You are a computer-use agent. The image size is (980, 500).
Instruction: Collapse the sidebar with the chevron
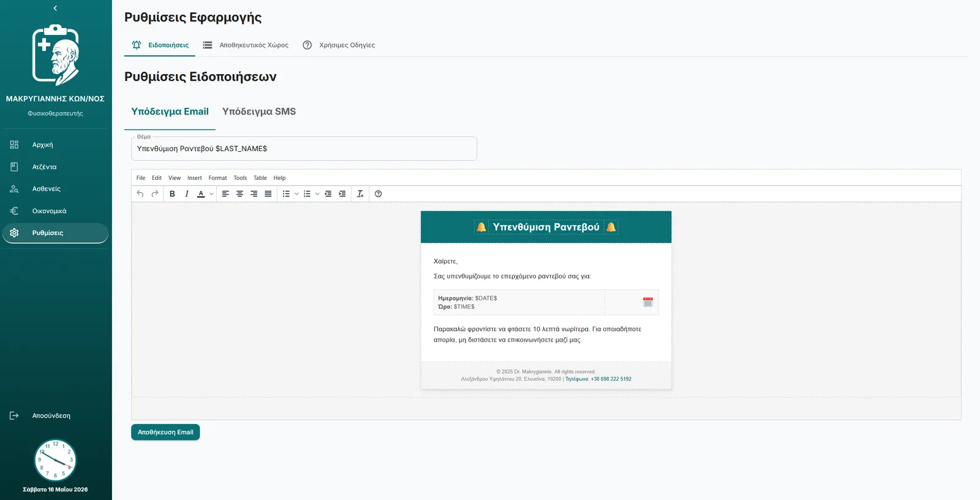pyautogui.click(x=55, y=9)
